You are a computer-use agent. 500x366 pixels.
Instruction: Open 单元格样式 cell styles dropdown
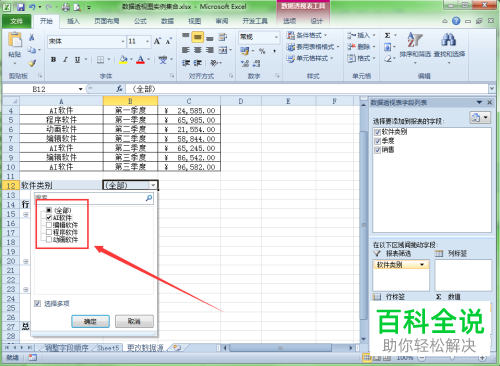coord(310,58)
